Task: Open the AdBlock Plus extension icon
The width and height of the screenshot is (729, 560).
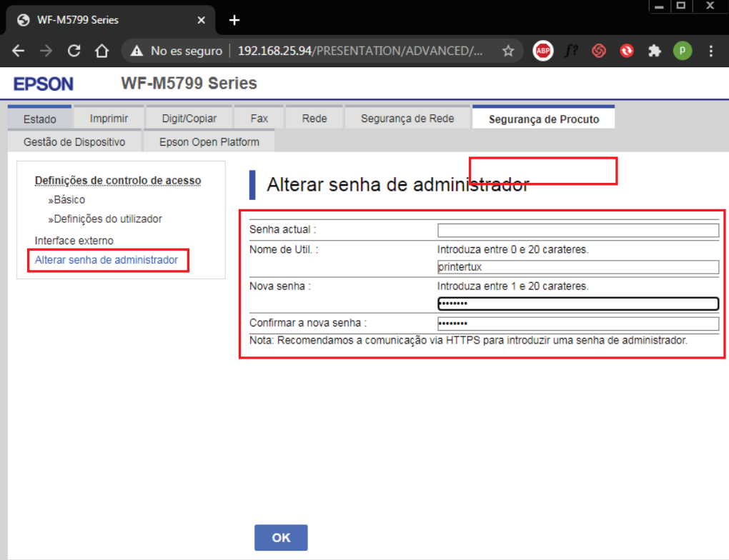Action: 543,51
